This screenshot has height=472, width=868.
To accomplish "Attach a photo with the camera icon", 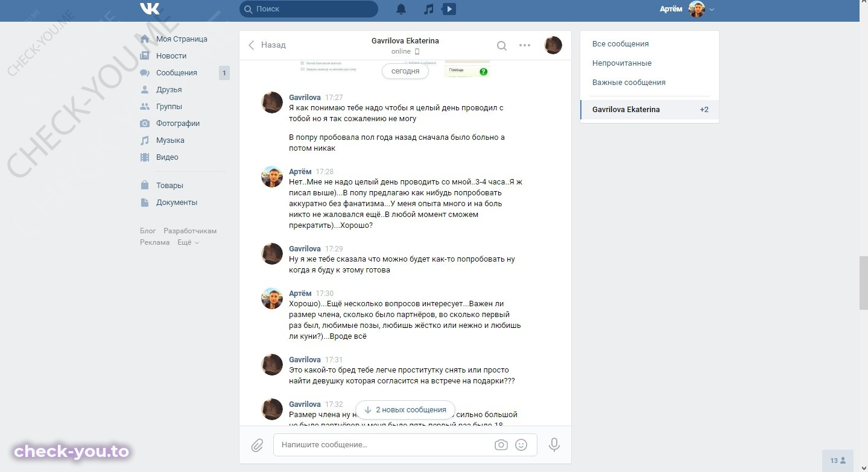I will click(501, 445).
